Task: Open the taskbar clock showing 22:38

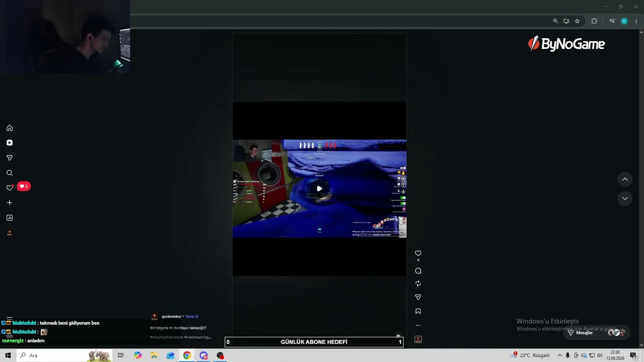Action: tap(615, 355)
